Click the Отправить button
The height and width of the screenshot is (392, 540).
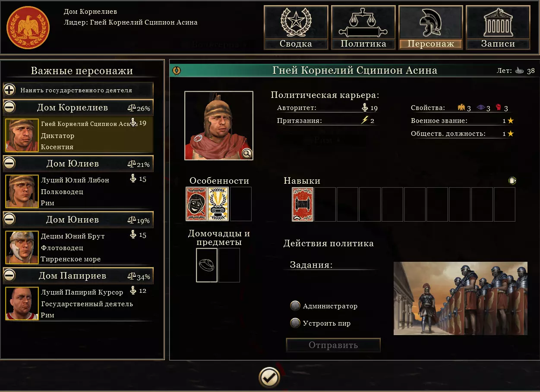click(x=333, y=345)
